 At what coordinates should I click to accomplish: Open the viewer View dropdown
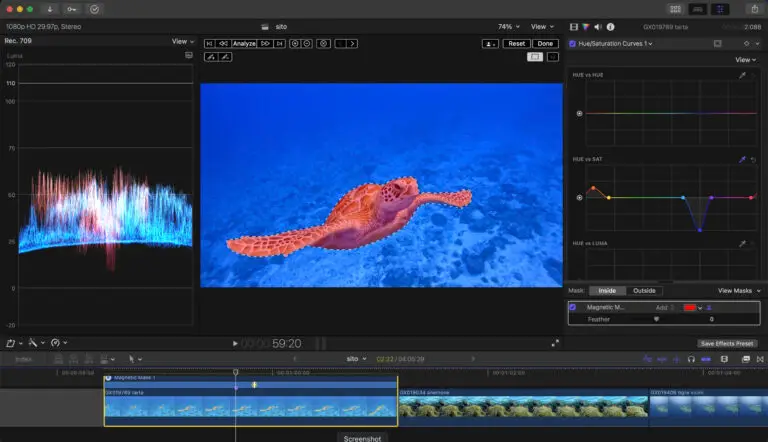point(542,27)
